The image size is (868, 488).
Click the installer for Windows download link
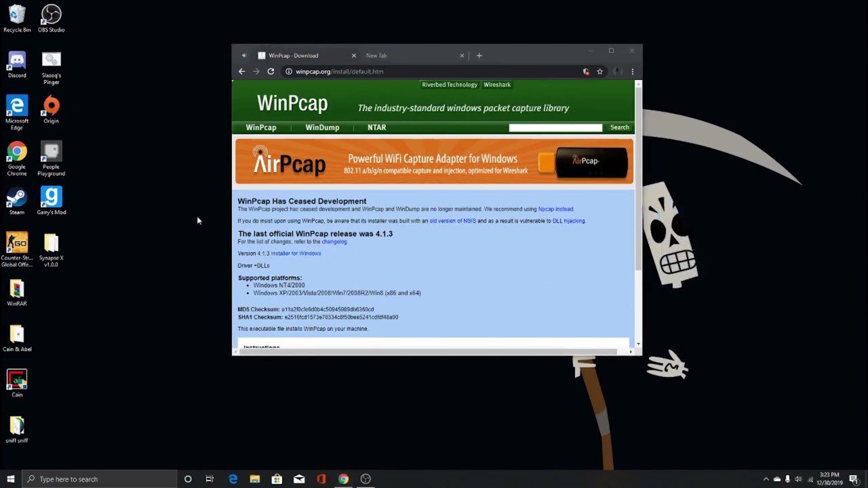(x=296, y=253)
